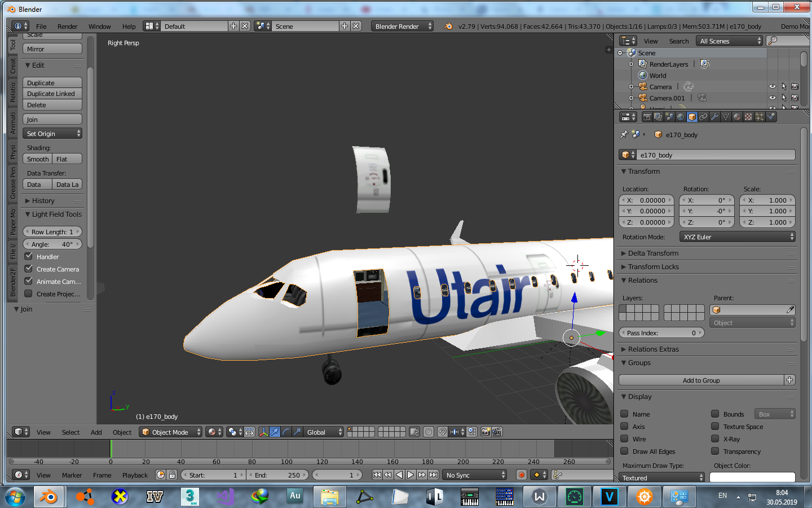Open the Object Data triangle tab

pos(726,117)
